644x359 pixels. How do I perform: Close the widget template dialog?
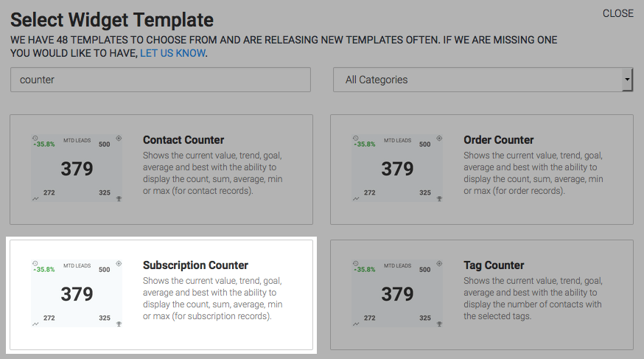pyautogui.click(x=617, y=13)
